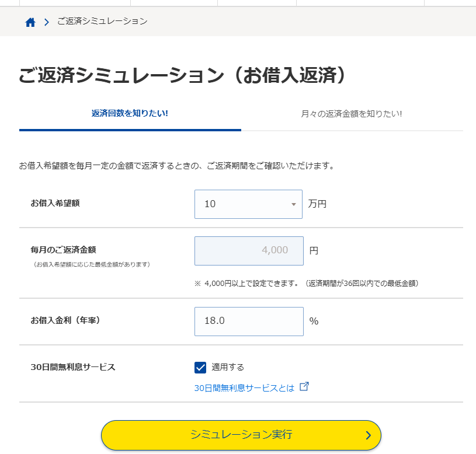Open the お借入希望額 dropdown showing 10
Screen dimensions: 476x454
coord(245,204)
